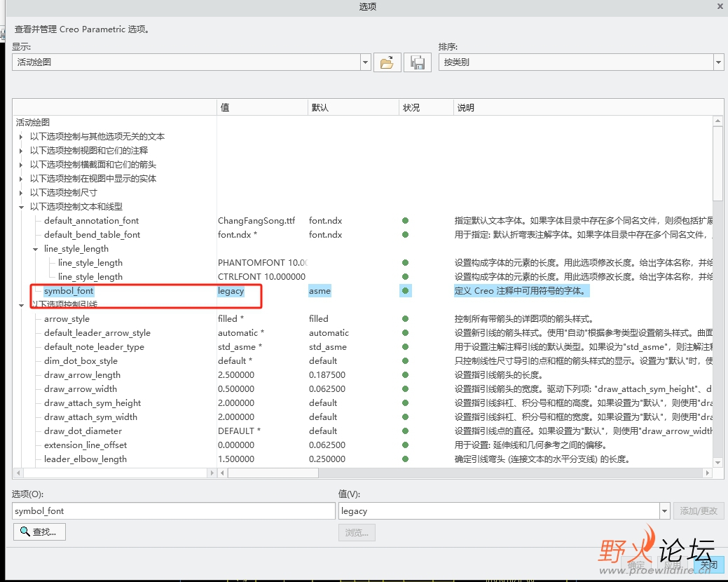Click the 值 column header
This screenshot has height=582, width=728.
pyautogui.click(x=262, y=107)
